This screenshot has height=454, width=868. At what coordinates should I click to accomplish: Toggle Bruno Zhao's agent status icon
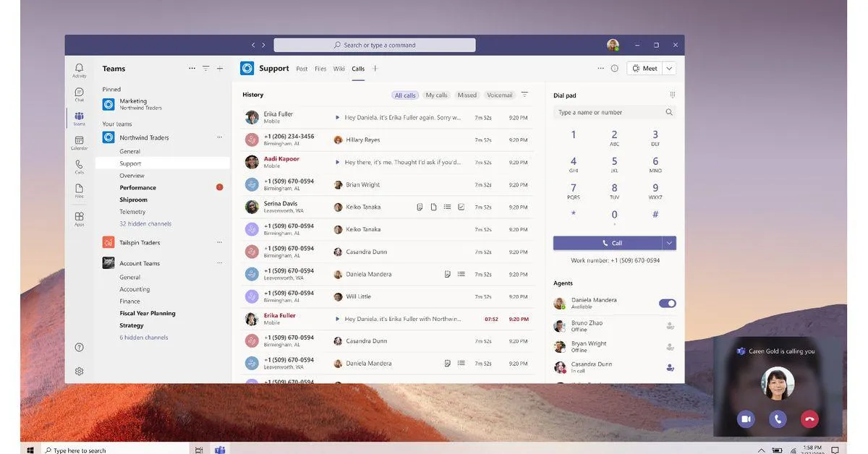671,326
